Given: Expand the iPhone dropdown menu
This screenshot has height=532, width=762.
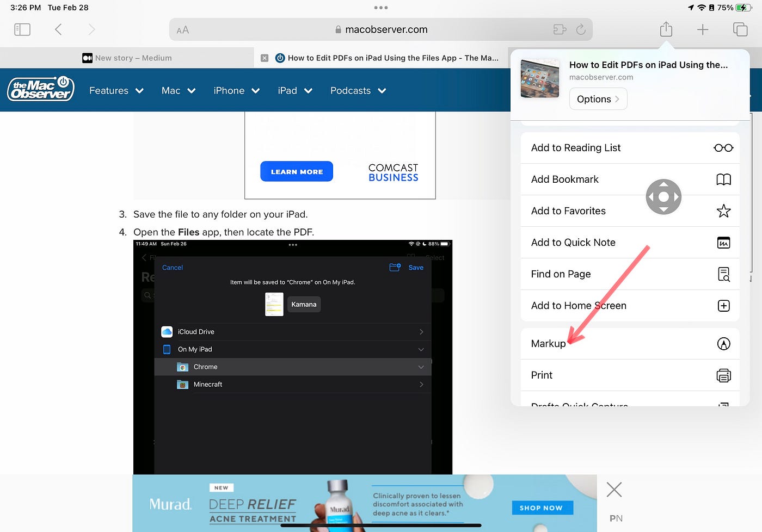Looking at the screenshot, I should click(236, 90).
